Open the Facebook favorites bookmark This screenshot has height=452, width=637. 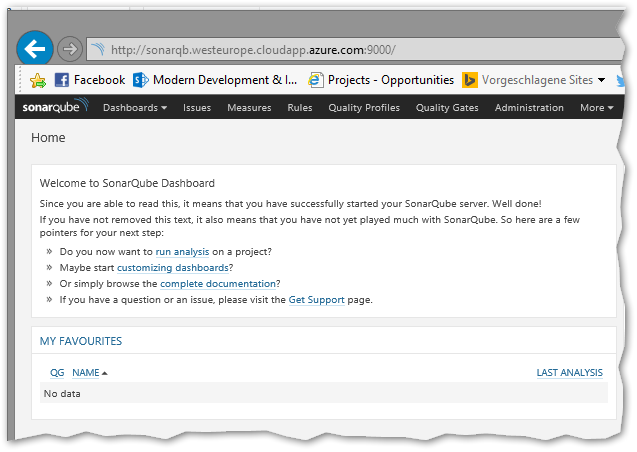coord(89,80)
